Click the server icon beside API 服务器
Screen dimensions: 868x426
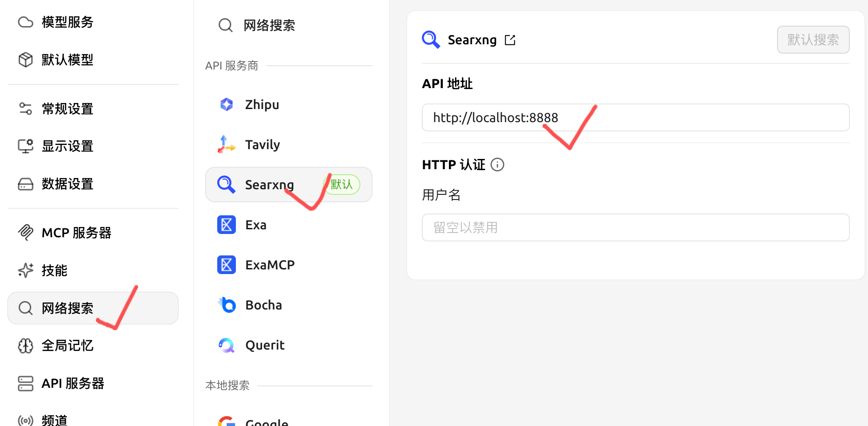click(26, 384)
